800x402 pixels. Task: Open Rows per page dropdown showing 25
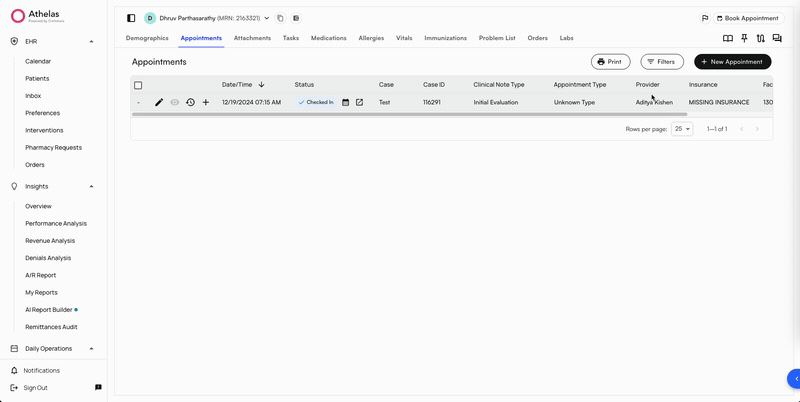point(682,129)
